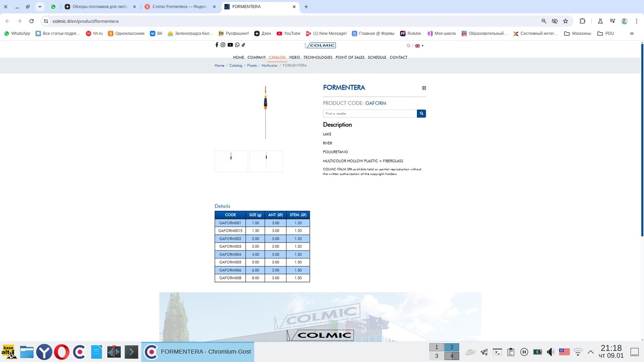Expand the browser tab search dropdown
Screen dimensions: 644x362
point(40,7)
